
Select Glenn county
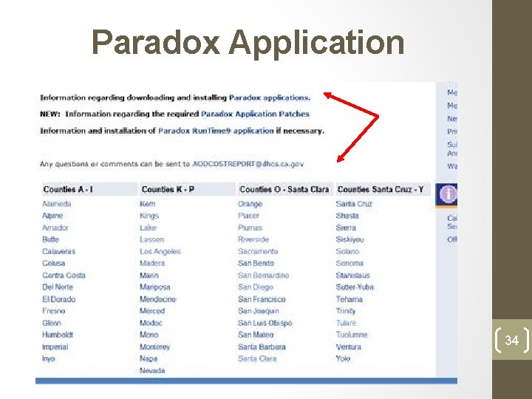pyautogui.click(x=52, y=323)
